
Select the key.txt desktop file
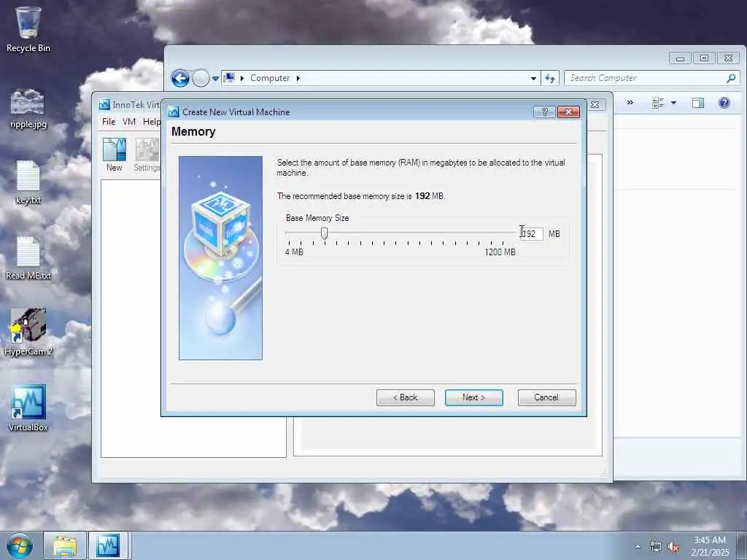click(28, 183)
